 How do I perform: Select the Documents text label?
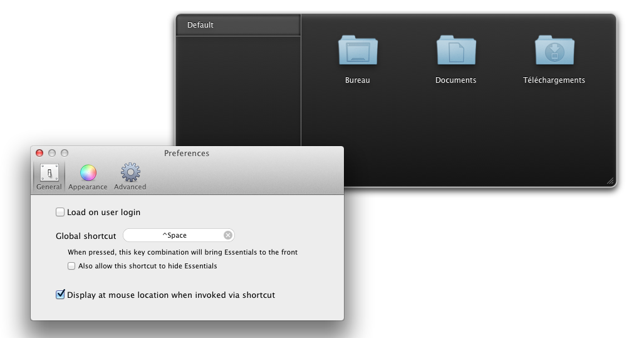456,80
